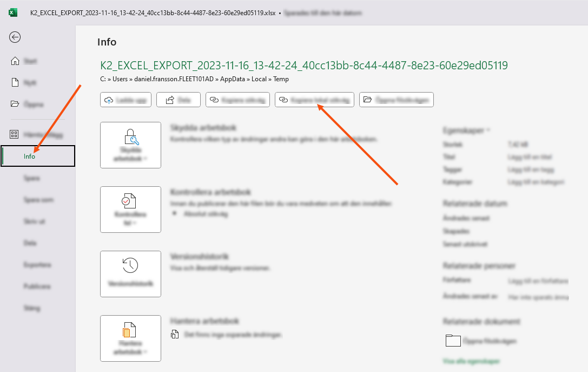The height and width of the screenshot is (372, 588).
Task: Click the back arrow to leave backstage
Action: coord(15,37)
